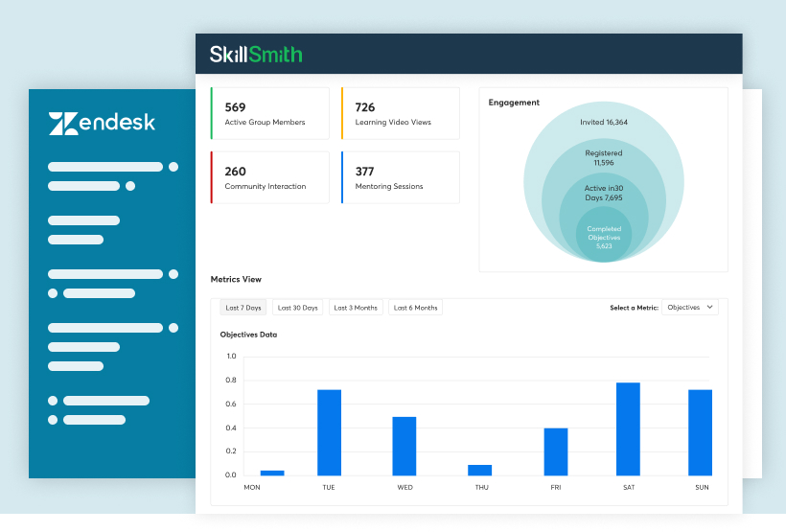This screenshot has width=786, height=532.
Task: Click the SAT axis label
Action: pos(629,487)
